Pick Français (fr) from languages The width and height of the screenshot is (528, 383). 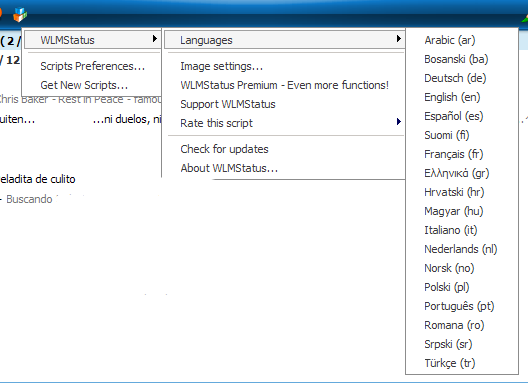pos(462,154)
